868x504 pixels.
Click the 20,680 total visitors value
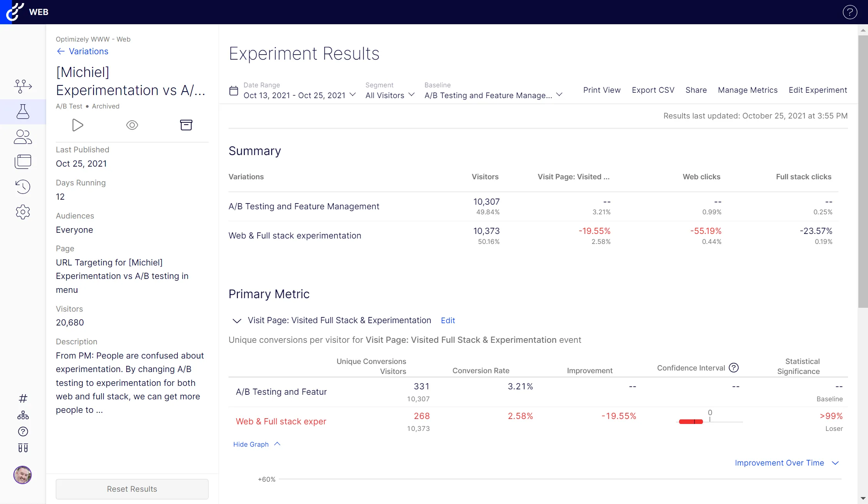(x=70, y=322)
